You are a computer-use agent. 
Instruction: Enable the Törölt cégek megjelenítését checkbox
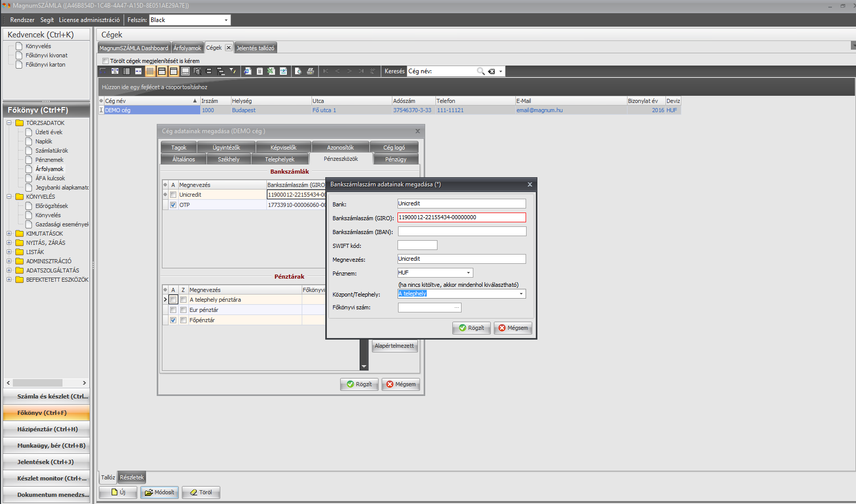tap(106, 61)
